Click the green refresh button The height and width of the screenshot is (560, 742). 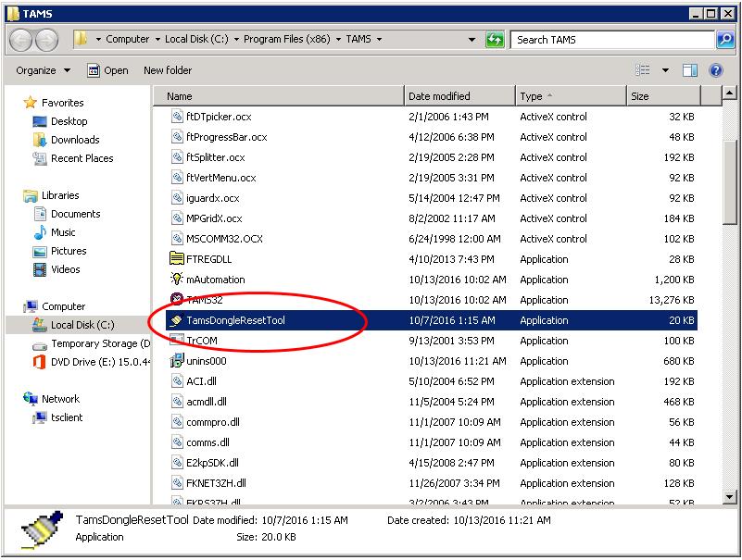pos(495,39)
